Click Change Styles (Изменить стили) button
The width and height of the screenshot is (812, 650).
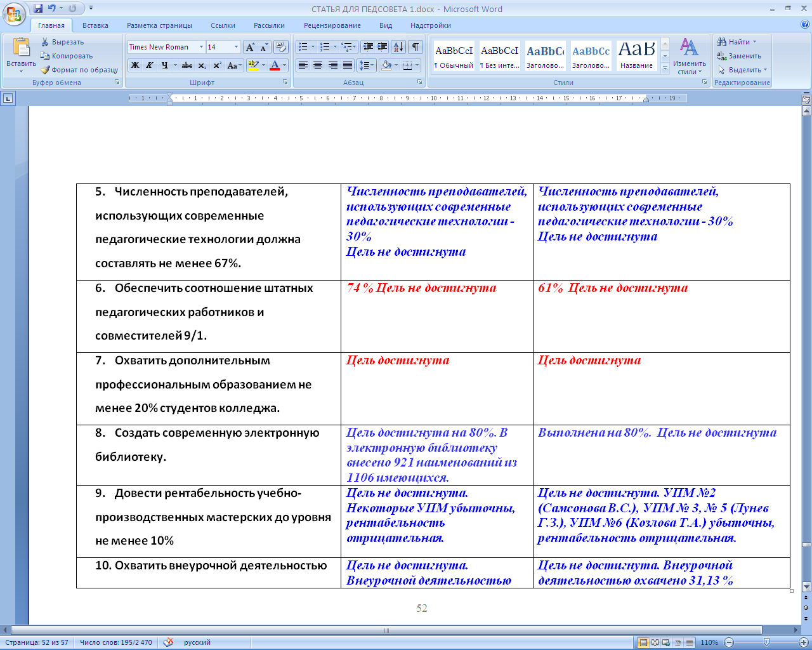pyautogui.click(x=690, y=57)
